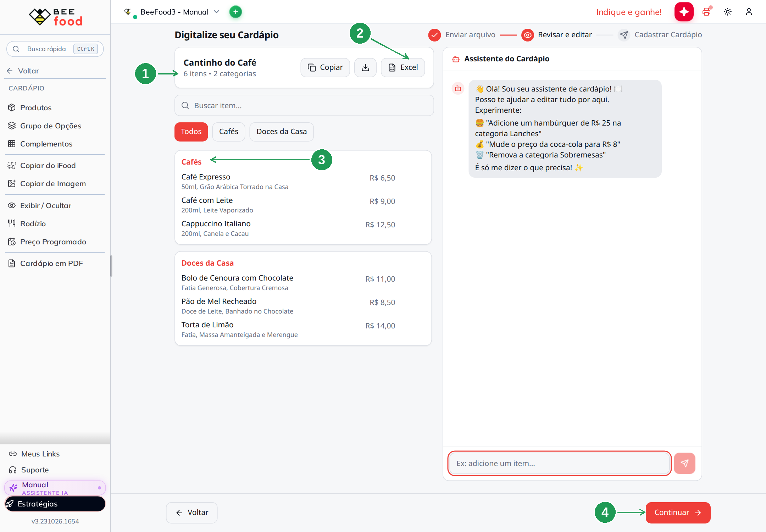Toggle the Manual Assistente IA mode switch
The width and height of the screenshot is (766, 532).
pos(55,488)
